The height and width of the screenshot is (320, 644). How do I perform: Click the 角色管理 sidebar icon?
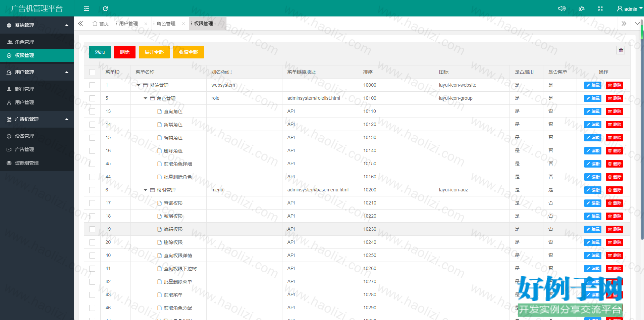pyautogui.click(x=10, y=42)
